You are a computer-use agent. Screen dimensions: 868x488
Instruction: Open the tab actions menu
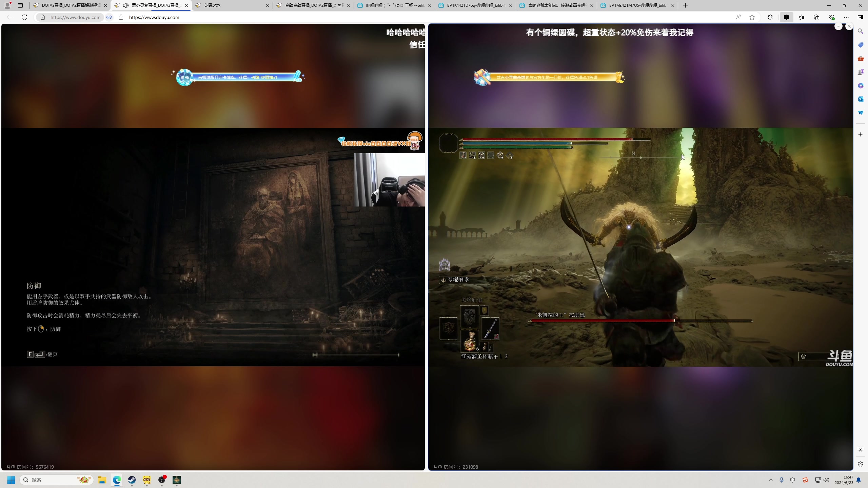[x=20, y=5]
